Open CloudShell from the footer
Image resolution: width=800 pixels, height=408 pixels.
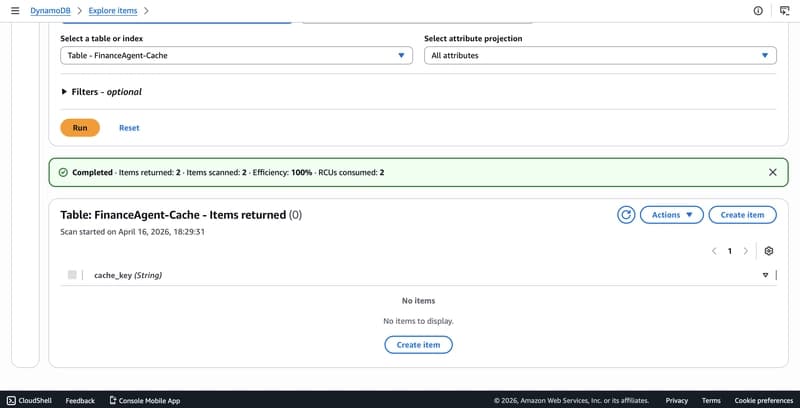pyautogui.click(x=30, y=401)
